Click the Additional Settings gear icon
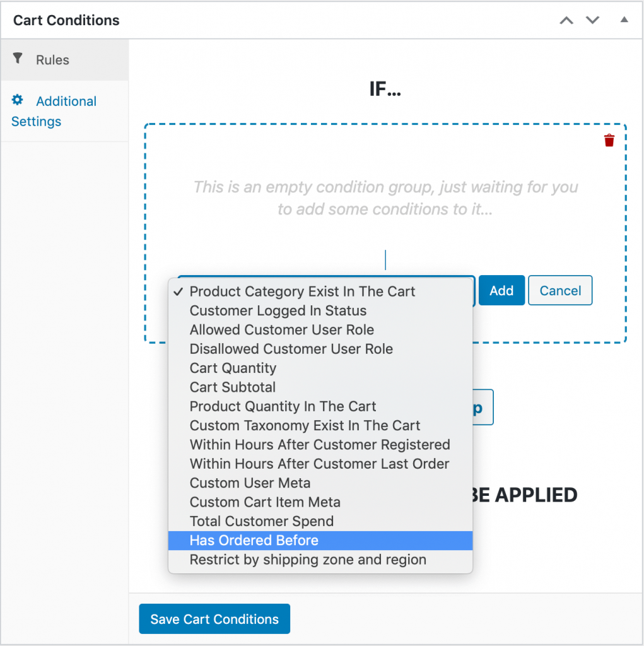644x646 pixels. pos(17,100)
